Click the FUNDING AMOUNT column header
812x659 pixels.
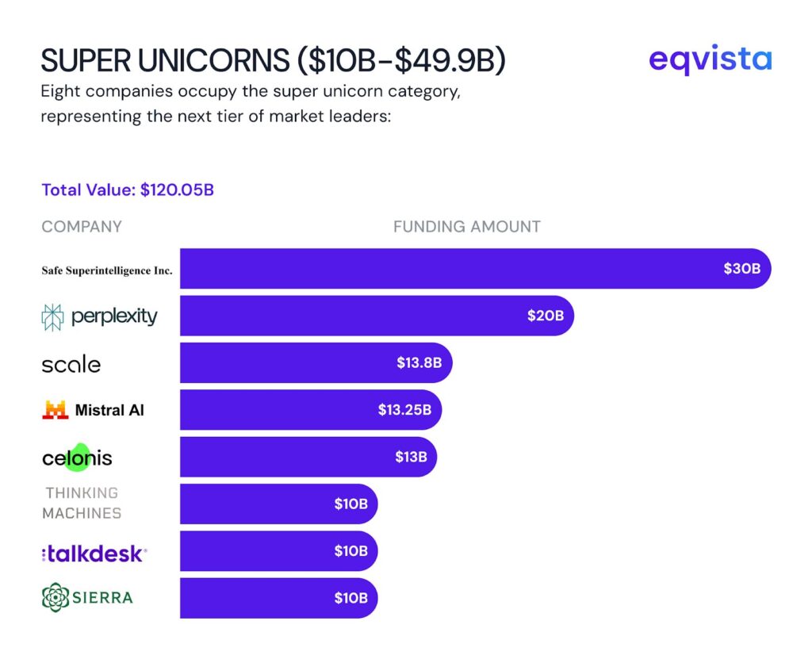[467, 227]
